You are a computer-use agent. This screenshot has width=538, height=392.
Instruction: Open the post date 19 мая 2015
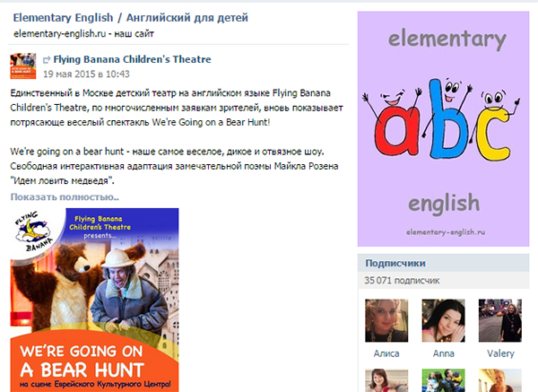pos(86,74)
